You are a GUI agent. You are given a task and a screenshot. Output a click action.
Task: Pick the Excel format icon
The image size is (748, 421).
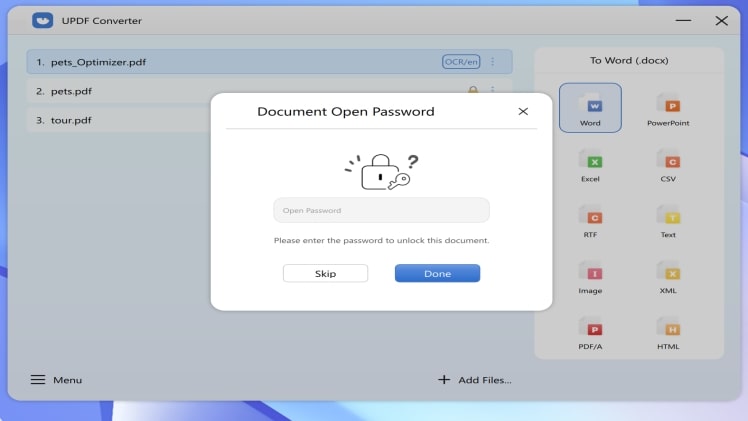point(590,162)
